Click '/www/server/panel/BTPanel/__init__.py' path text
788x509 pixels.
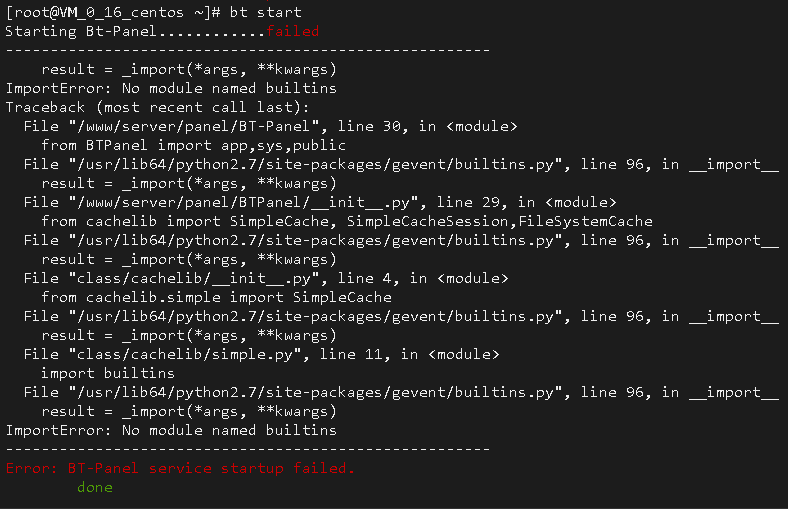244,202
